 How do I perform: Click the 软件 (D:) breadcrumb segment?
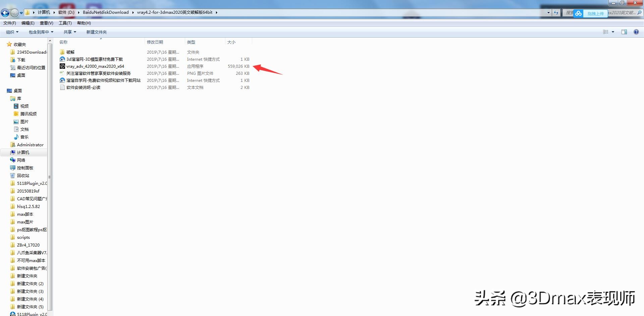click(x=66, y=12)
